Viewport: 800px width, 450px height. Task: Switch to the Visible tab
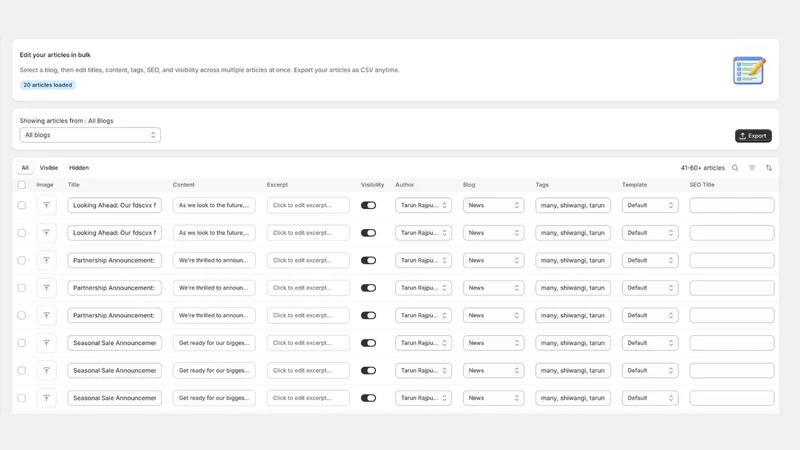(x=49, y=168)
